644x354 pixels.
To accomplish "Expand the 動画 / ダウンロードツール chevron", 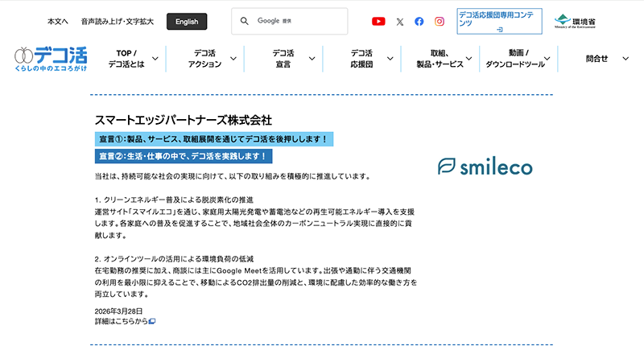I will [547, 58].
